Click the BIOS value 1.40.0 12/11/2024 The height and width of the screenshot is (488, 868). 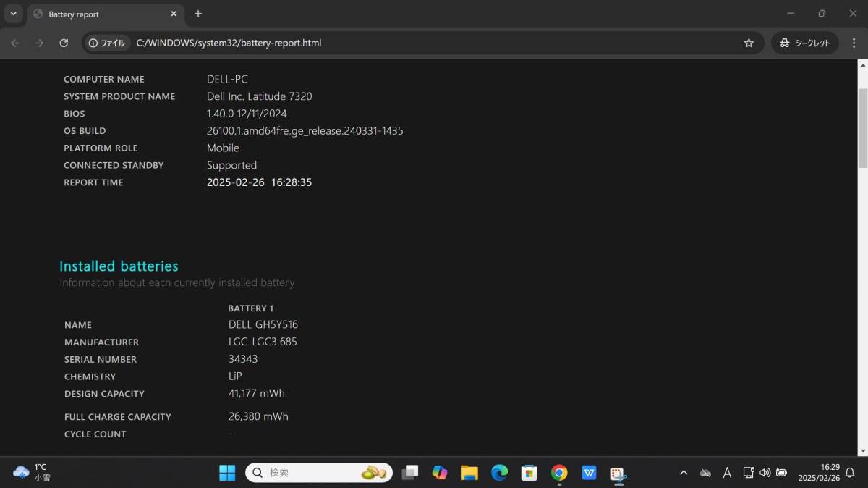coord(247,114)
